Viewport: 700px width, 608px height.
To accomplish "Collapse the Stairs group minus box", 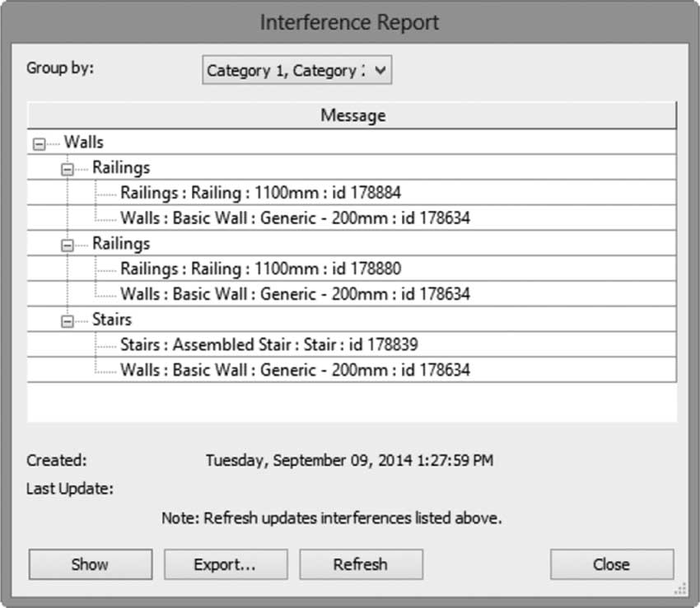I will pyautogui.click(x=68, y=321).
